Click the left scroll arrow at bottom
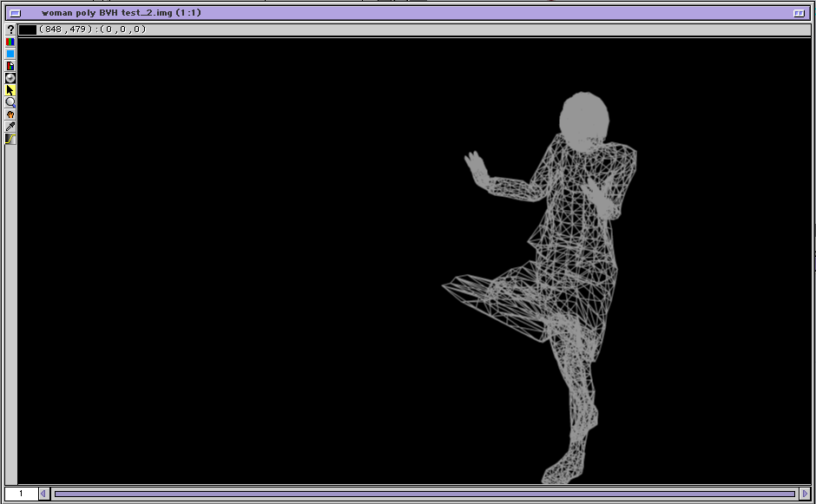816x504 pixels. (44, 494)
